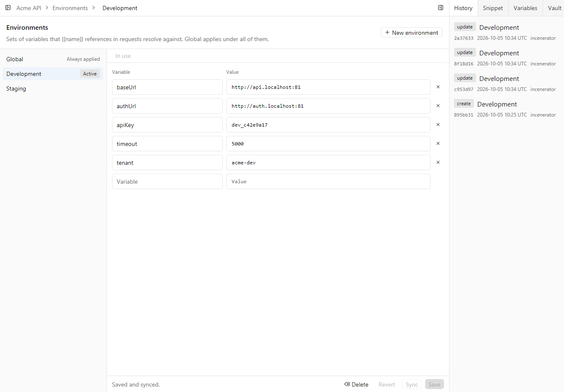Click the Revert button

coord(386,384)
